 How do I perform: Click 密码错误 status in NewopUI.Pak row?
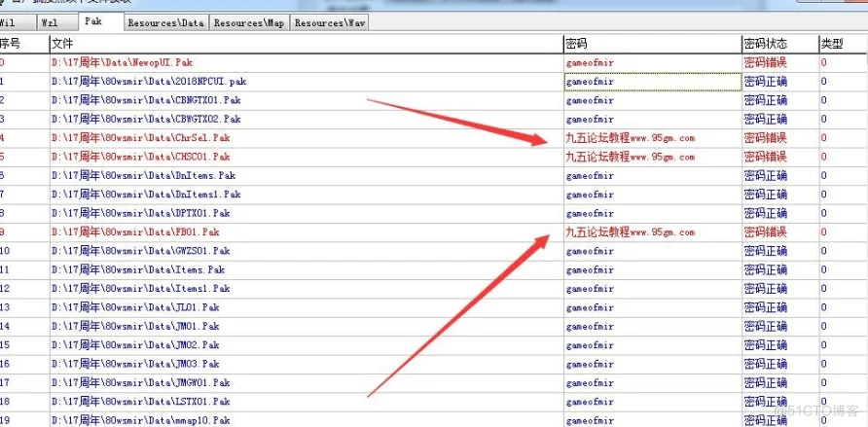(x=766, y=63)
